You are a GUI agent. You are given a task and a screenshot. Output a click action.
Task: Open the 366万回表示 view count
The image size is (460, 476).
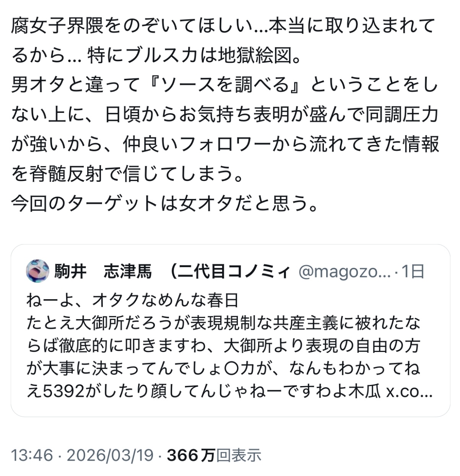pyautogui.click(x=214, y=455)
